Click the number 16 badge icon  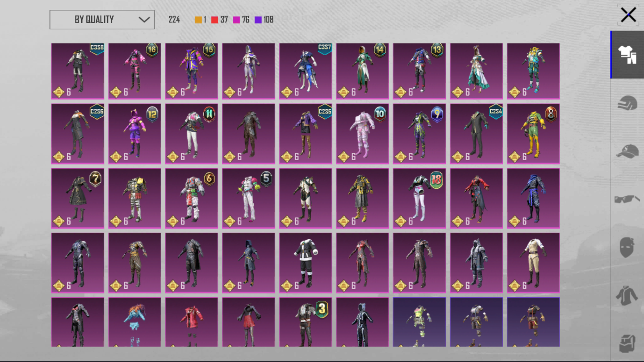[x=152, y=50]
